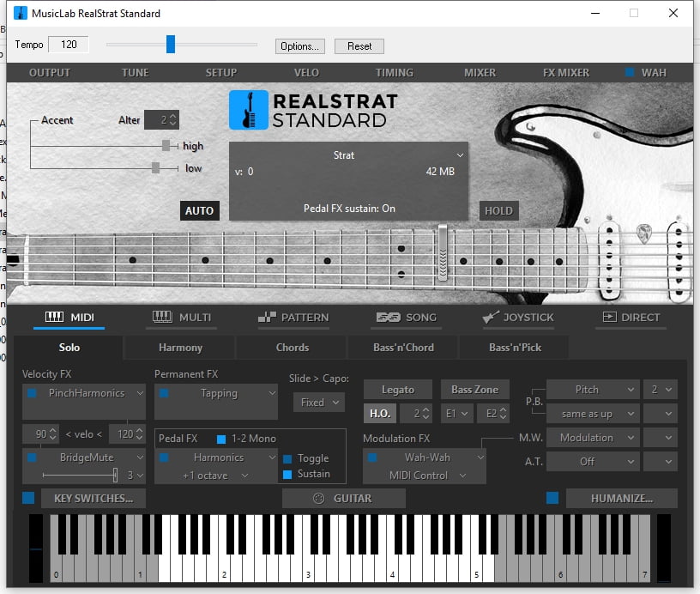Click the JOYSTICK tab guitar icon
The image size is (700, 594).
[x=491, y=317]
